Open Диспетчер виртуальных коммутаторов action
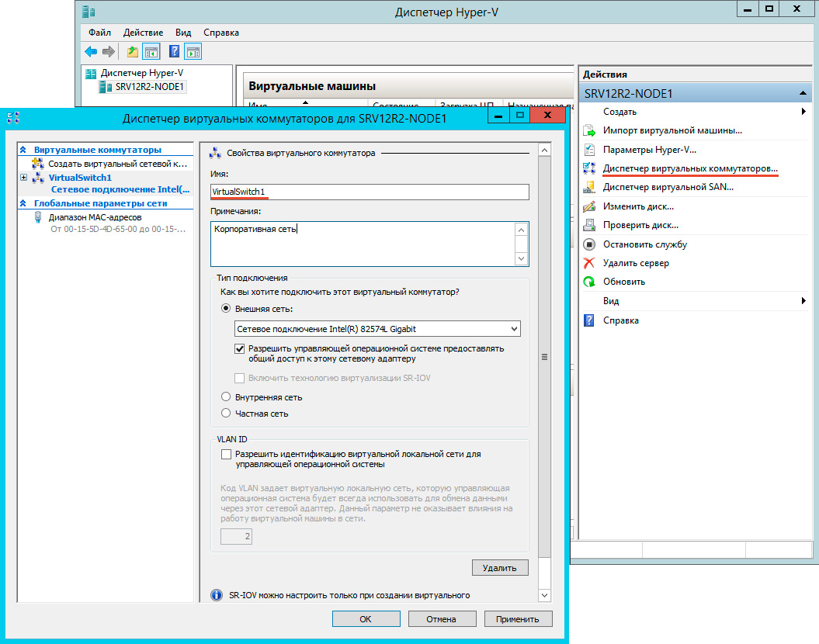 [689, 168]
